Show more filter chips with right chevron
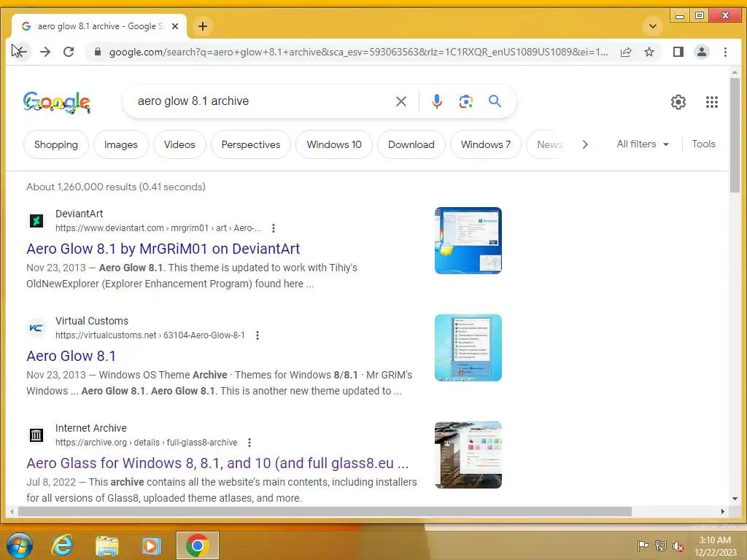Image resolution: width=747 pixels, height=560 pixels. [x=585, y=144]
